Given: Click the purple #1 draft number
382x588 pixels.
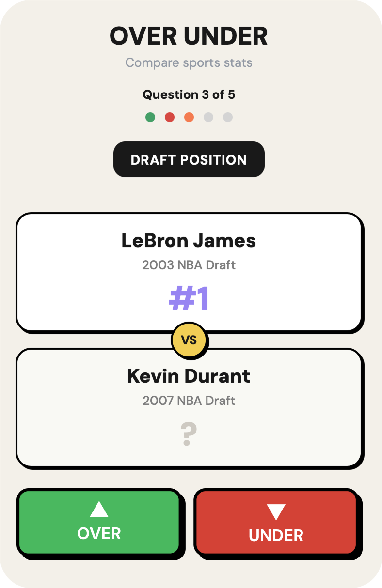Looking at the screenshot, I should pyautogui.click(x=189, y=299).
